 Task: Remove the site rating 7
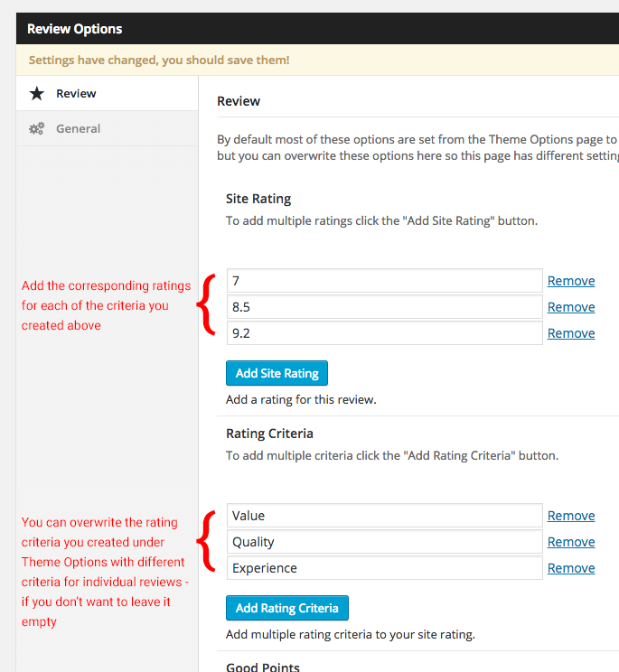(571, 281)
